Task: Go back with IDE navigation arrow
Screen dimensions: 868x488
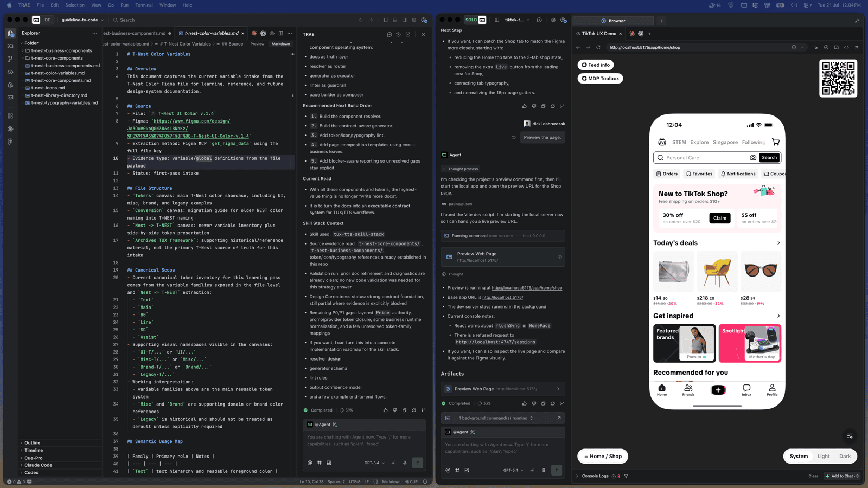Action: 361,20
